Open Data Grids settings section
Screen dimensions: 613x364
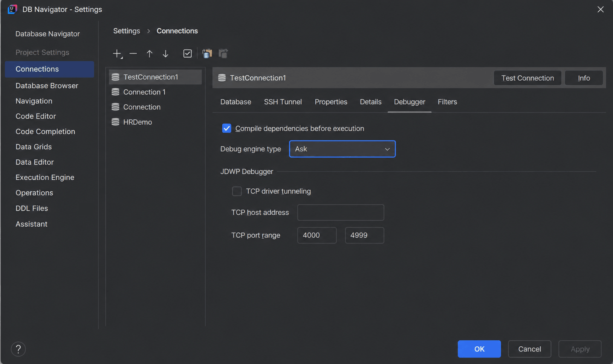point(34,147)
